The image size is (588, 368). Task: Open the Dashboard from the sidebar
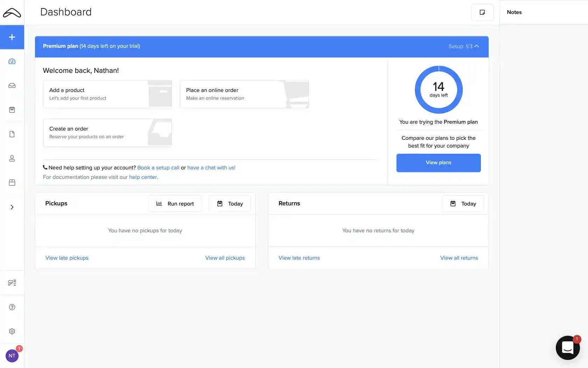[x=12, y=61]
